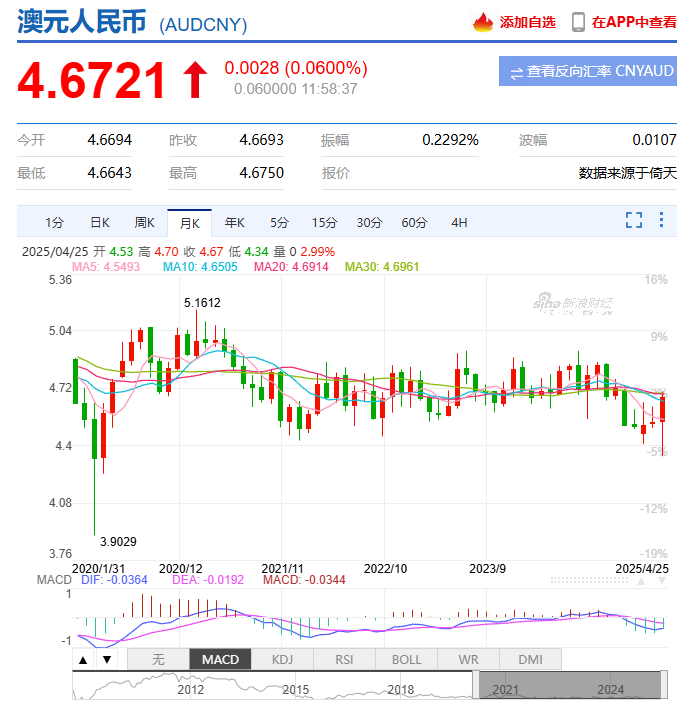The width and height of the screenshot is (682, 713).
Task: Click MA30: 4.6961 legend value
Action: point(382,267)
